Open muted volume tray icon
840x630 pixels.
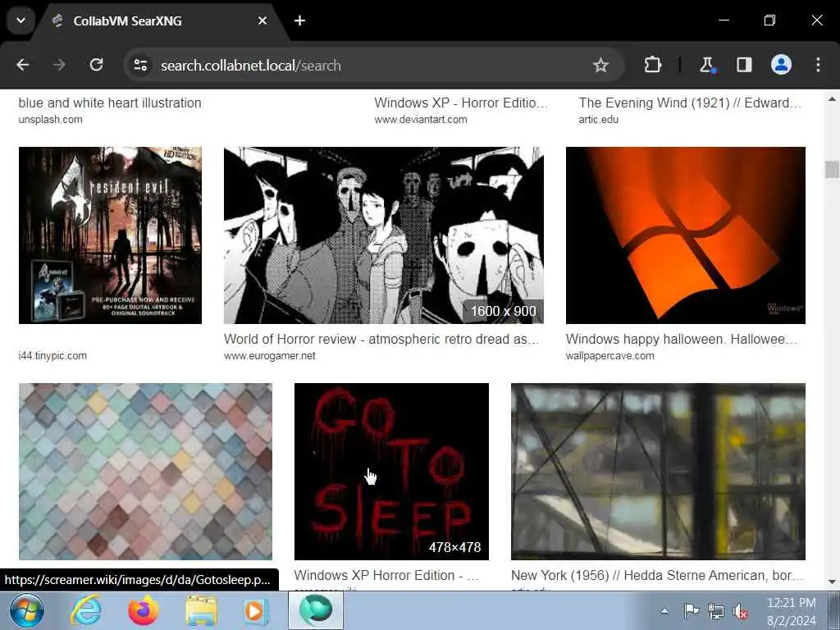point(741,611)
